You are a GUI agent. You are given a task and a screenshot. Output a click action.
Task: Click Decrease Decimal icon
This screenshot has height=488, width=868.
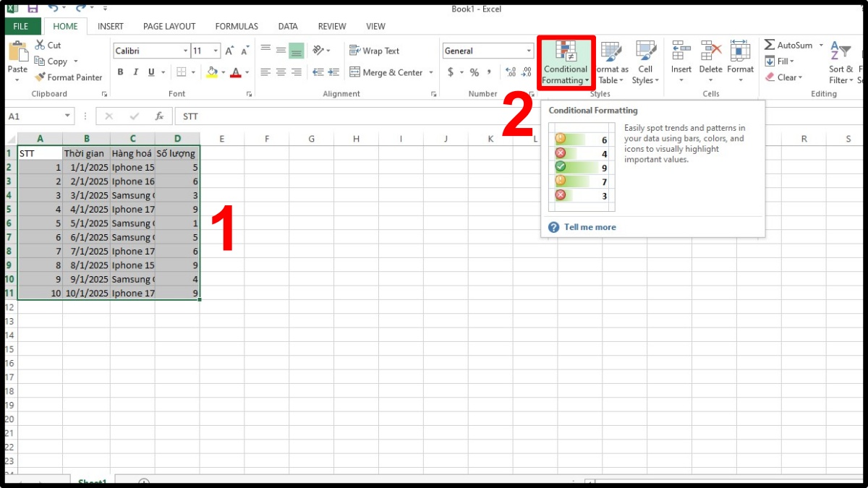[x=527, y=72]
